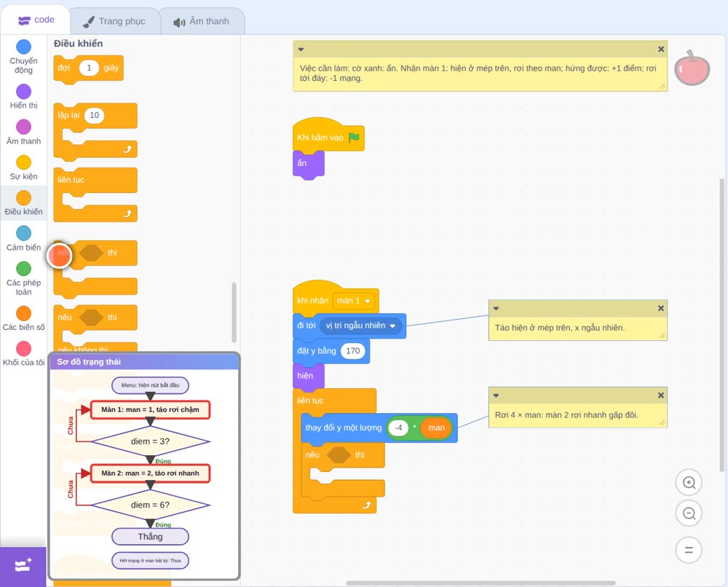Screen dimensions: 728x587
Task: Select the Chuyển động block category
Action: (23, 57)
